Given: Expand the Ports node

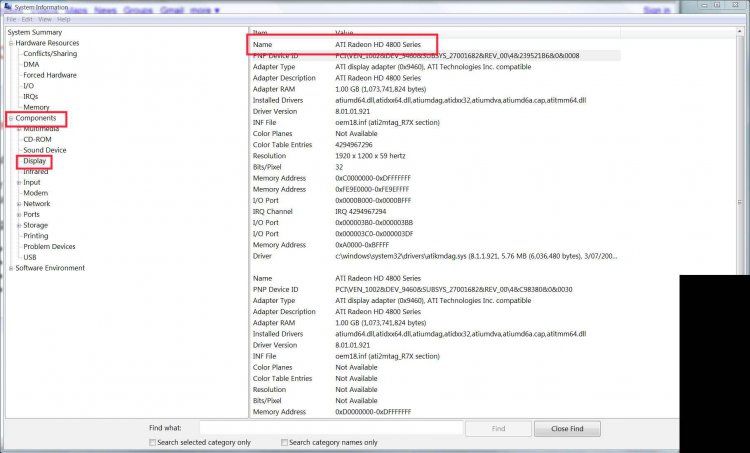Looking at the screenshot, I should [x=19, y=214].
